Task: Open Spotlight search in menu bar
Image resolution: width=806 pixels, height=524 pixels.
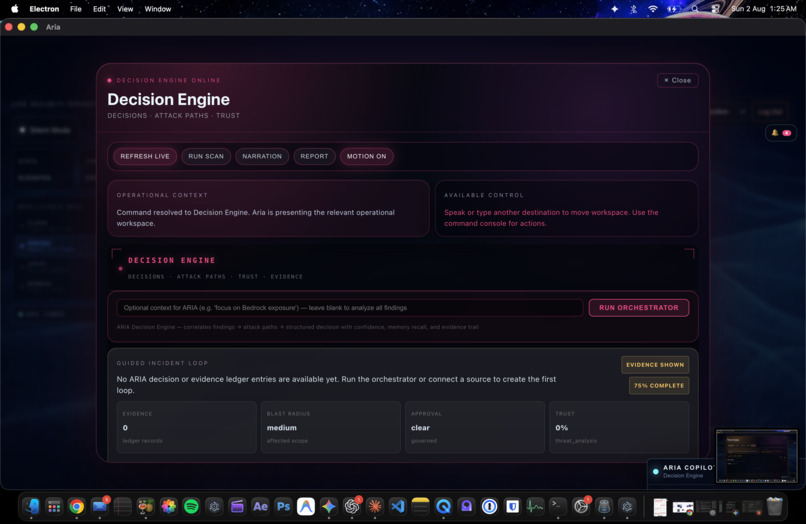Action: click(695, 9)
